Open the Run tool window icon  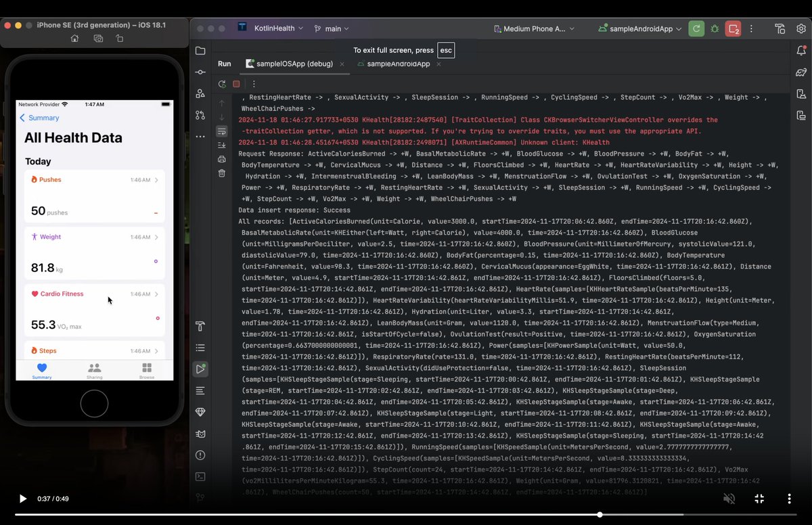point(200,369)
